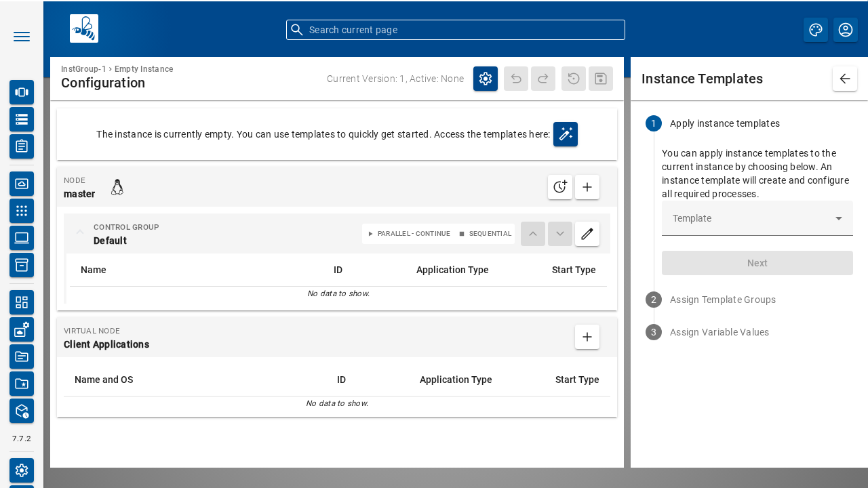Click the BDeploy bee logo

tap(84, 28)
